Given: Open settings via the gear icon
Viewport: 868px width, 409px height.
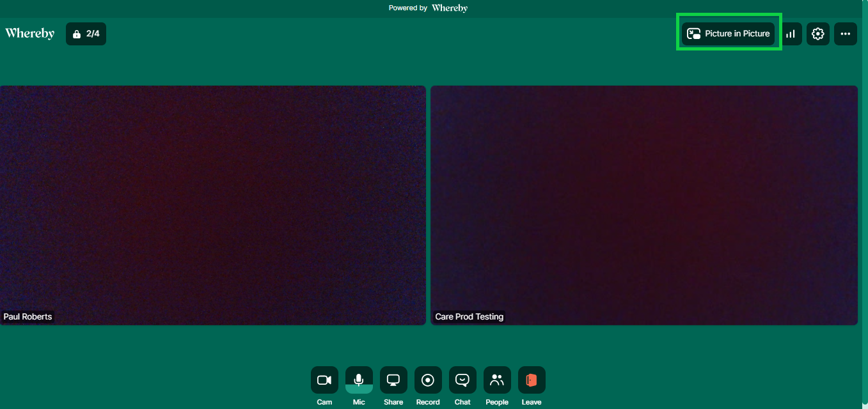Looking at the screenshot, I should coord(817,34).
